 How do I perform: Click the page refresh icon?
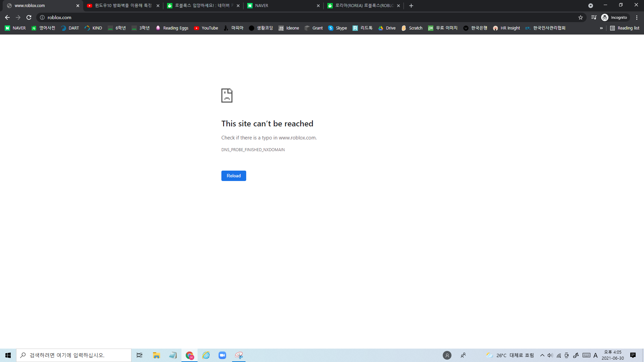29,17
